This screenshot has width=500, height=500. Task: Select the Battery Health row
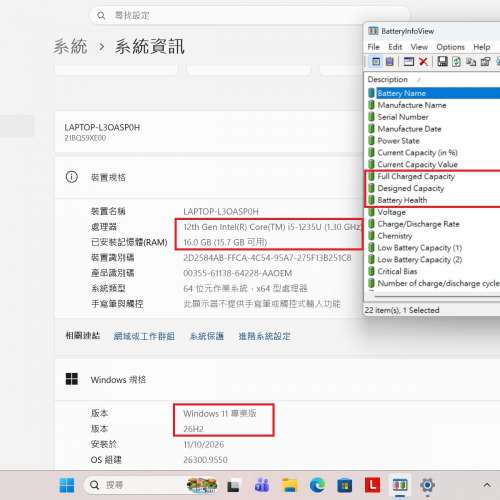pos(433,200)
